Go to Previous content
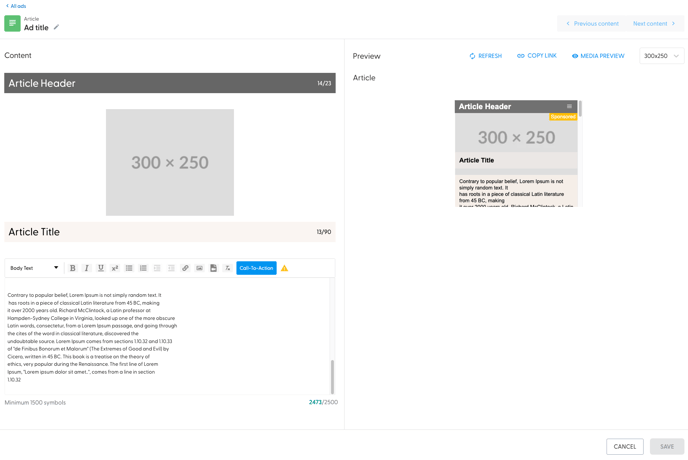Image resolution: width=688 pixels, height=460 pixels. coord(592,24)
